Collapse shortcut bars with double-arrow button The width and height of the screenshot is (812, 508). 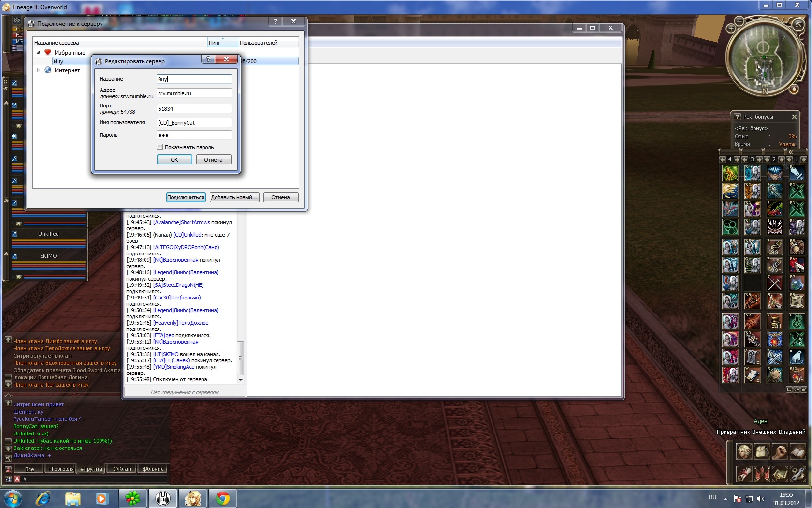pyautogui.click(x=791, y=152)
